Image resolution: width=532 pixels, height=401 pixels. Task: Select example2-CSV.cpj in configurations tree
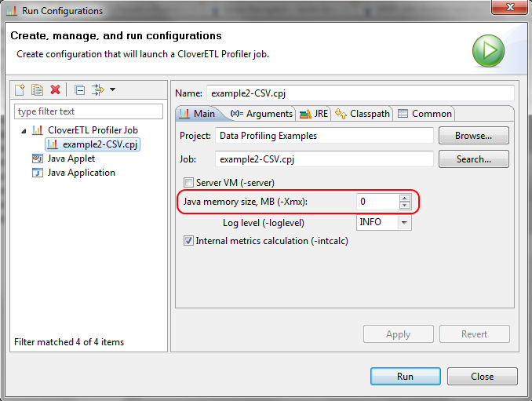coord(93,144)
